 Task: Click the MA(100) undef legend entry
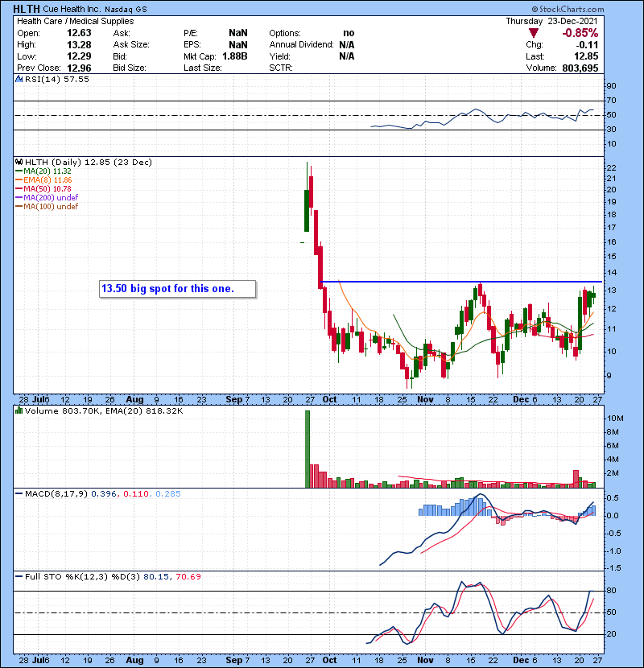(47, 207)
